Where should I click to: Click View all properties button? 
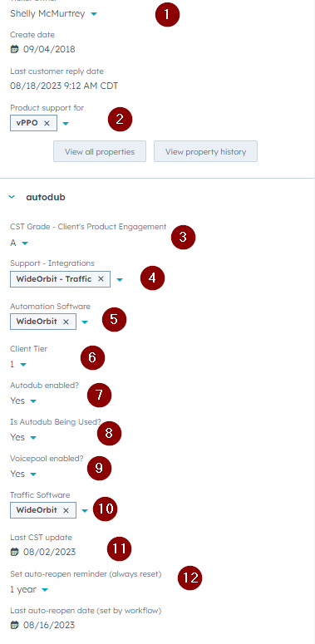pyautogui.click(x=100, y=151)
